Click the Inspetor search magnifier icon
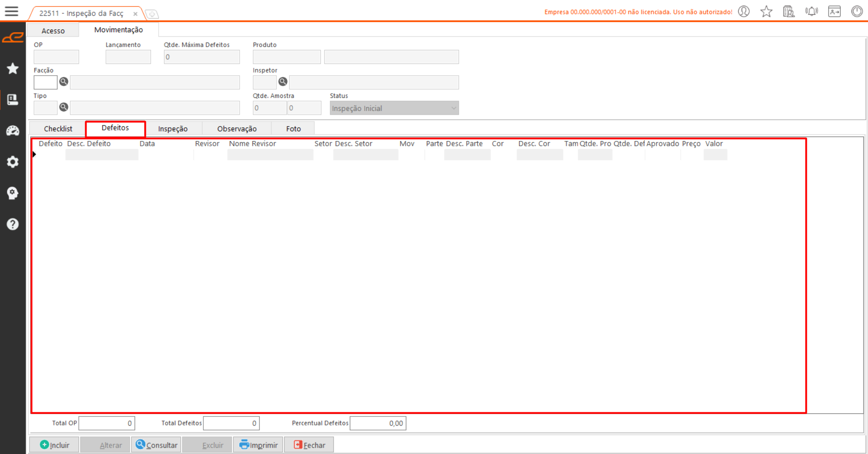 [x=283, y=82]
